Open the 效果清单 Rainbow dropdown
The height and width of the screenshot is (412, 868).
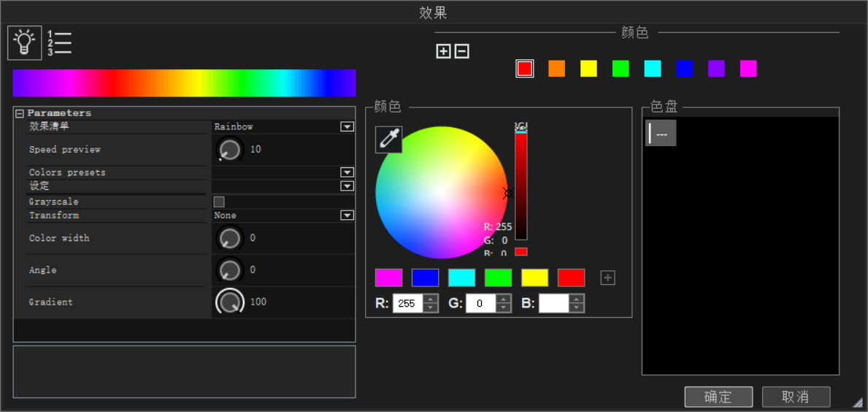pyautogui.click(x=347, y=127)
